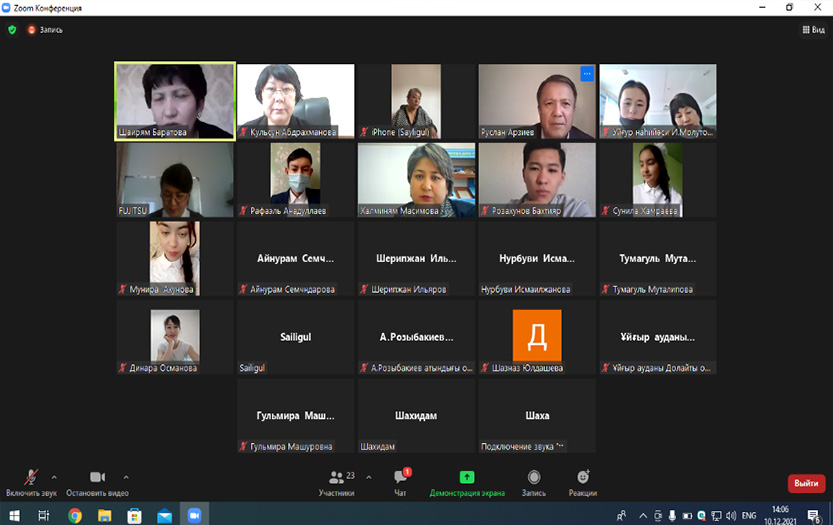Expand audio options arrow beside microphone

(x=54, y=476)
